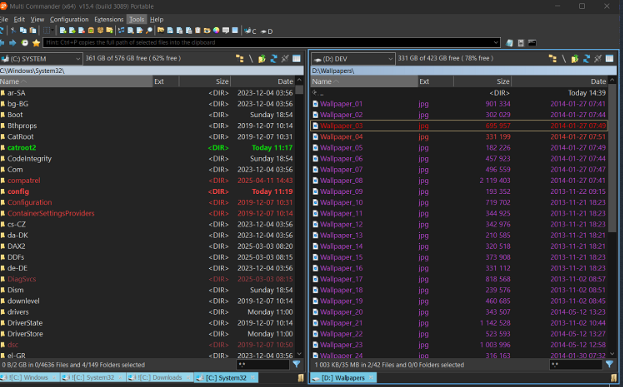623x387 pixels.
Task: Open the Extensions menu
Action: [109, 19]
